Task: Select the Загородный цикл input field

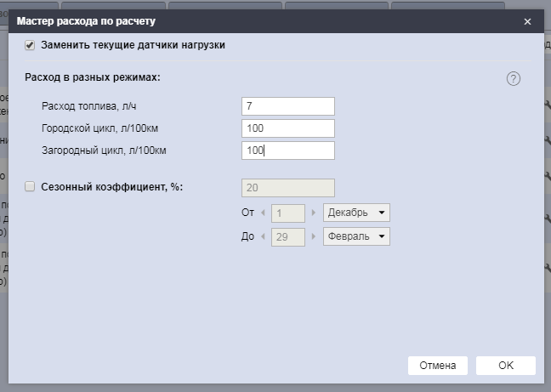Action: coord(287,151)
